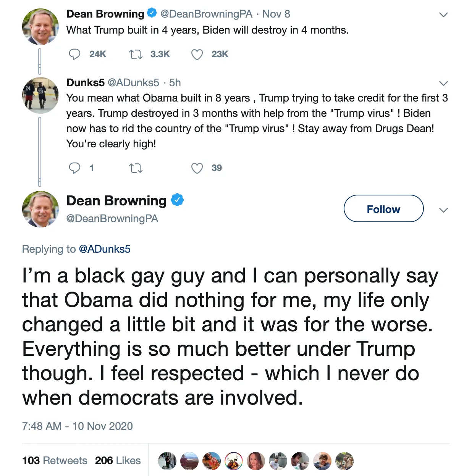This screenshot has height=476, width=472.
Task: Retweet the Dunks5 reply tweet
Action: [136, 168]
